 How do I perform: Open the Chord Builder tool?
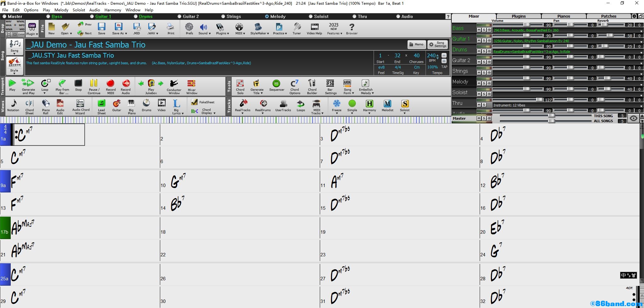coord(312,86)
